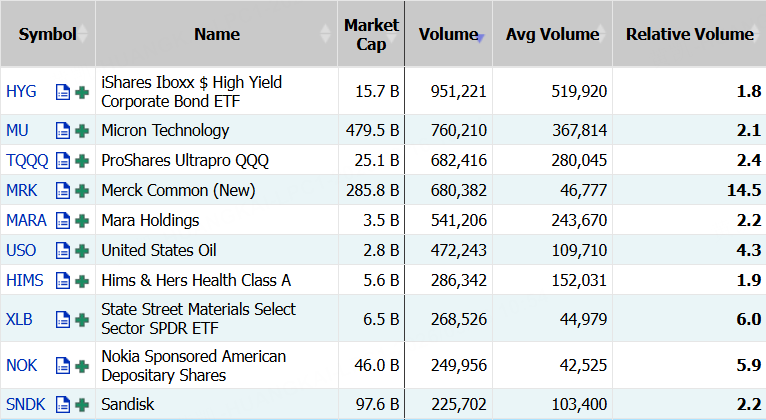This screenshot has width=766, height=420.
Task: Follow the SNDK ticker symbol link
Action: 25,404
